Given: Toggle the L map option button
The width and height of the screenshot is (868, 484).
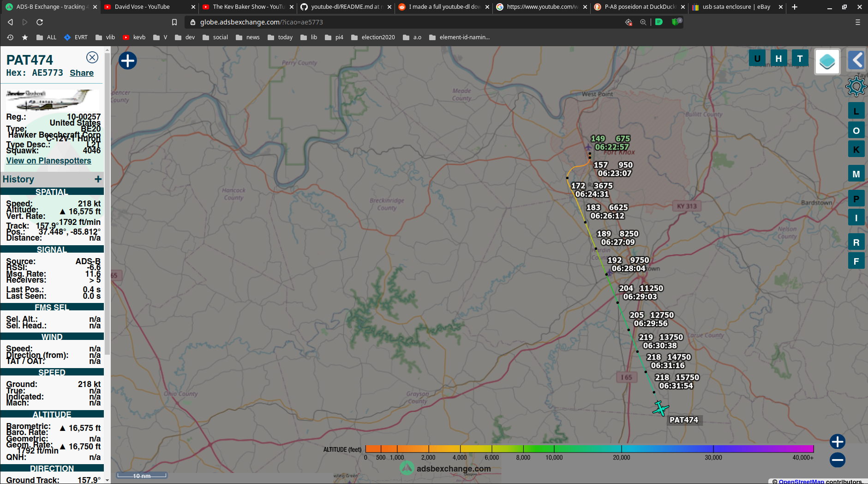Looking at the screenshot, I should pos(856,111).
